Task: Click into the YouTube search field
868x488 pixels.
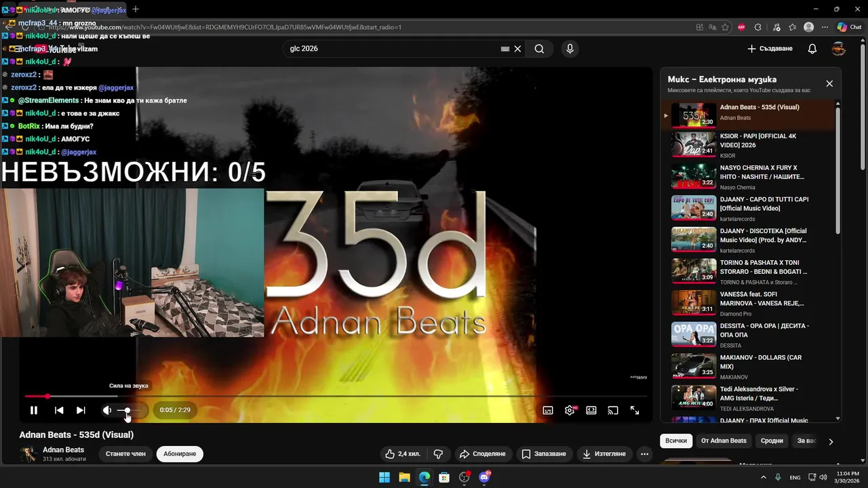Action: point(393,49)
